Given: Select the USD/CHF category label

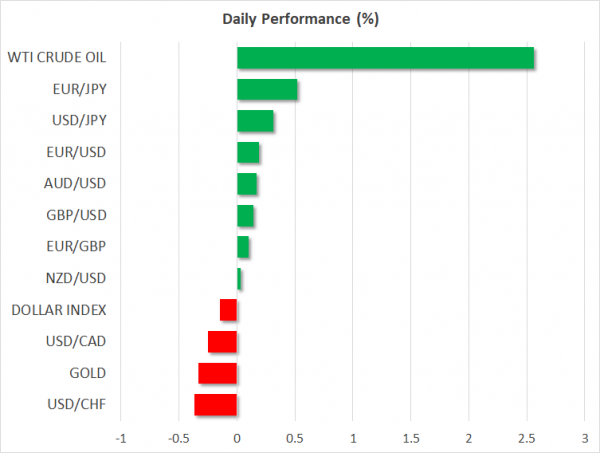Looking at the screenshot, I should click(78, 405).
